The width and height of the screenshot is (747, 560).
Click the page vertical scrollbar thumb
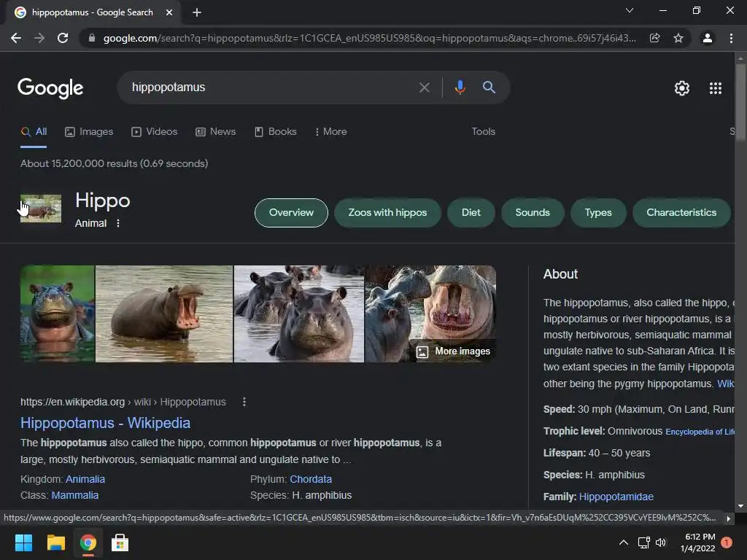click(x=740, y=102)
